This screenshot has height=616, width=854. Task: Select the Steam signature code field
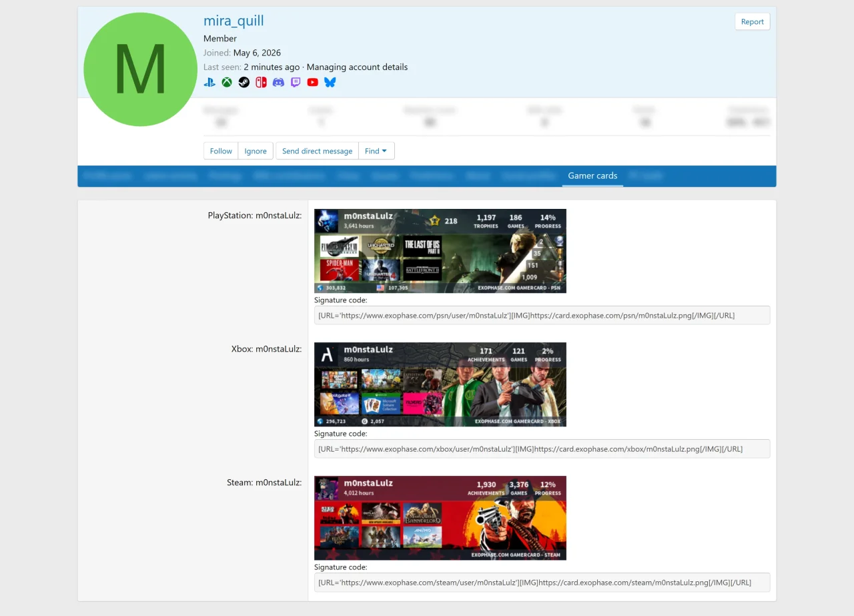542,582
